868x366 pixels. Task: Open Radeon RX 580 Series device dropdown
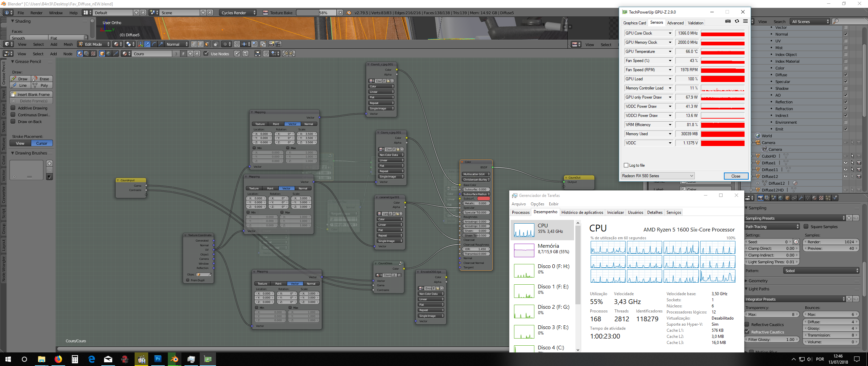(657, 176)
